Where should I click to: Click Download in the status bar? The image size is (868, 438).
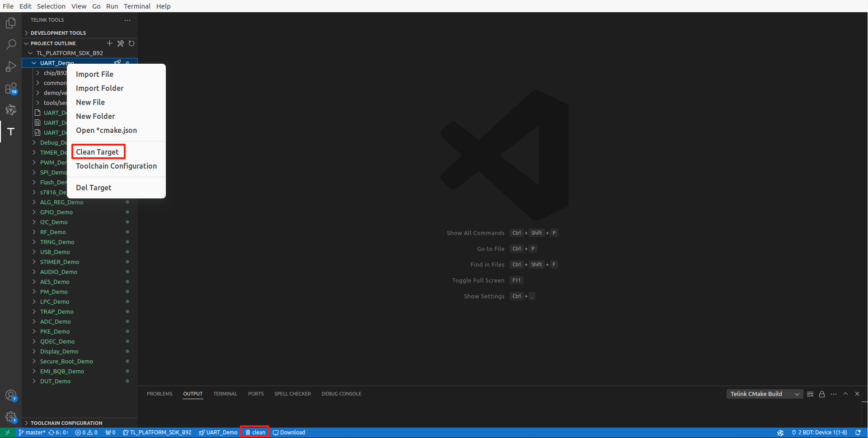(289, 433)
